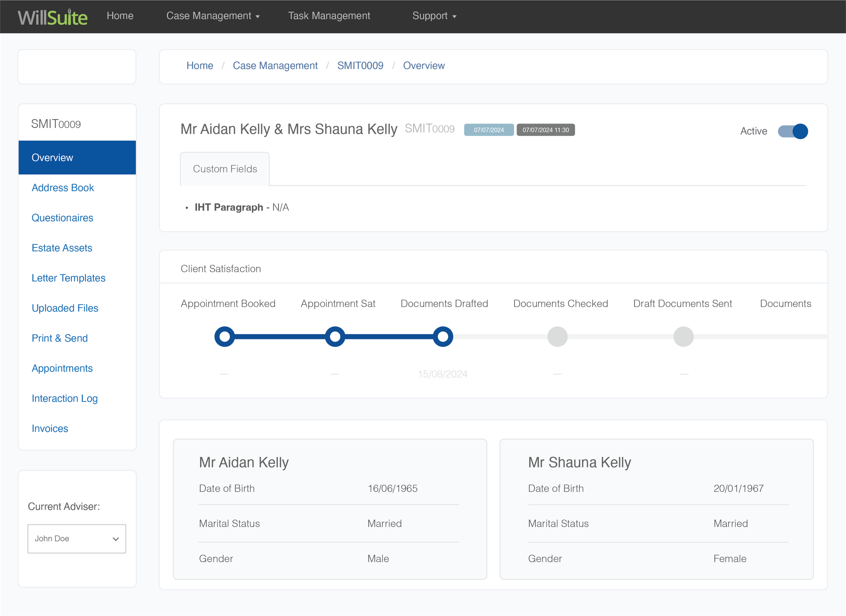
Task: Toggle the case Active switch off
Action: click(793, 131)
